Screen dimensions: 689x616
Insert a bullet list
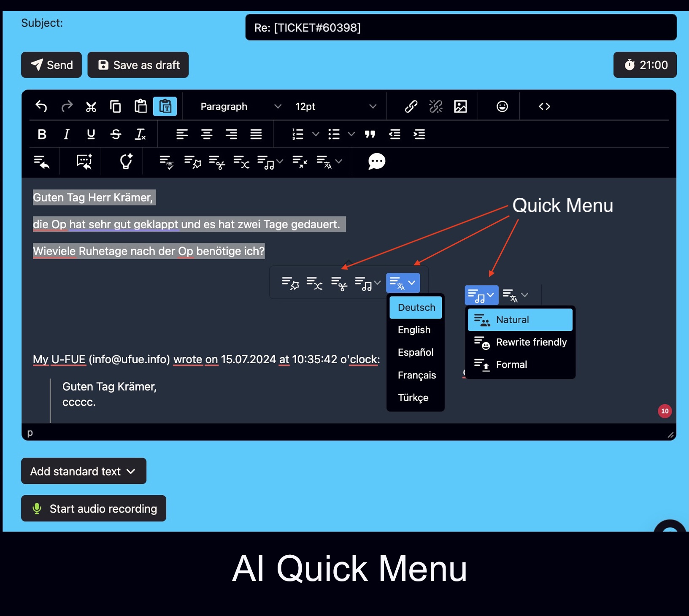pyautogui.click(x=334, y=134)
